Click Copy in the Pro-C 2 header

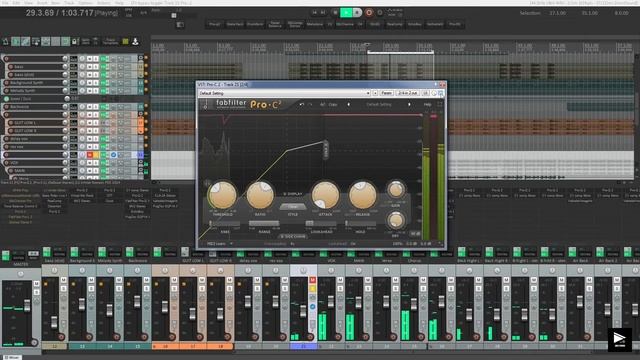point(333,104)
